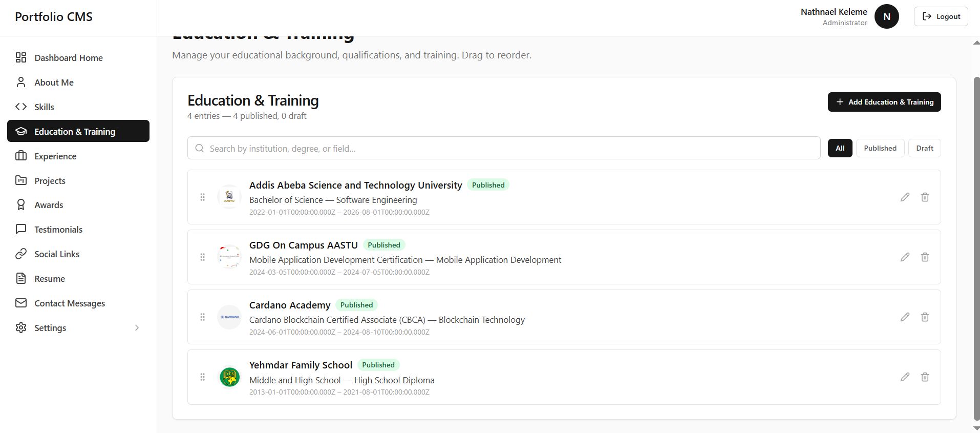Filter entries by Published
Screen dimensions: 980x433
880,148
